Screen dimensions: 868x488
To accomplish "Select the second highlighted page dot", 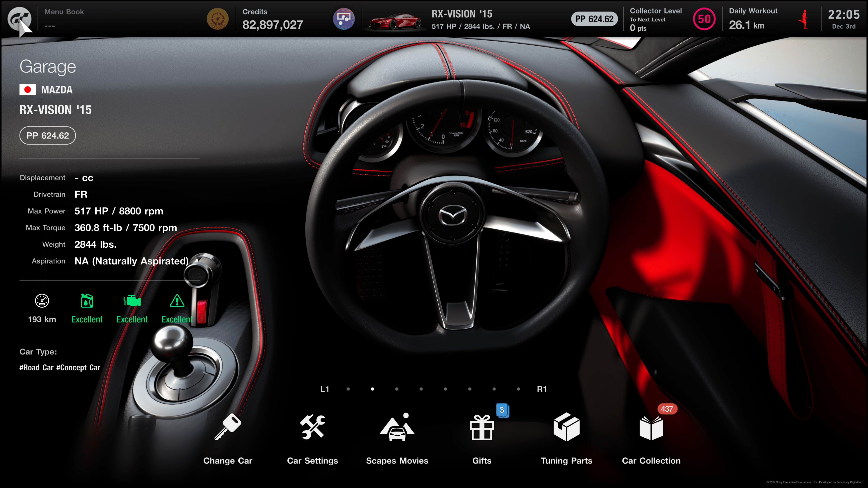I will (372, 389).
